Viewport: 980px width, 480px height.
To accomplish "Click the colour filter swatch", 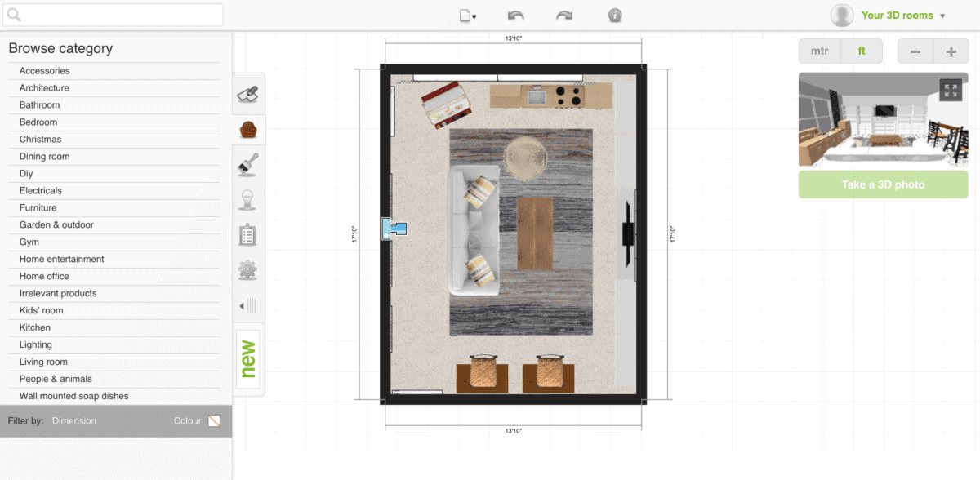I will click(214, 421).
